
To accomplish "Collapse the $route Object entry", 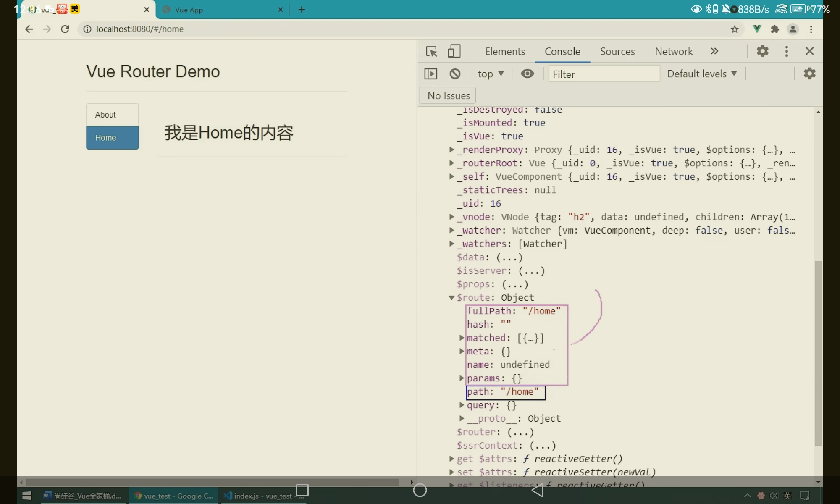I will (451, 298).
